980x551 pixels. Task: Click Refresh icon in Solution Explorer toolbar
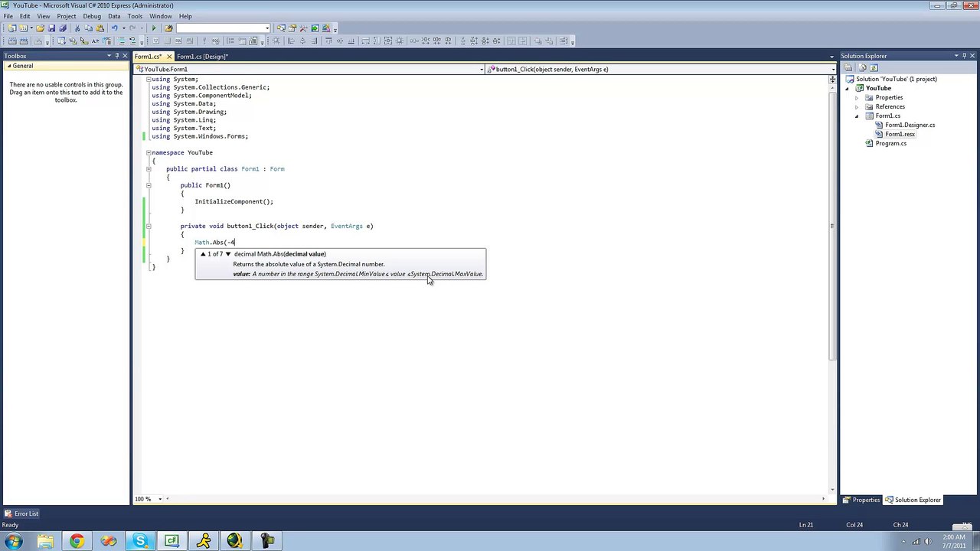pos(874,68)
